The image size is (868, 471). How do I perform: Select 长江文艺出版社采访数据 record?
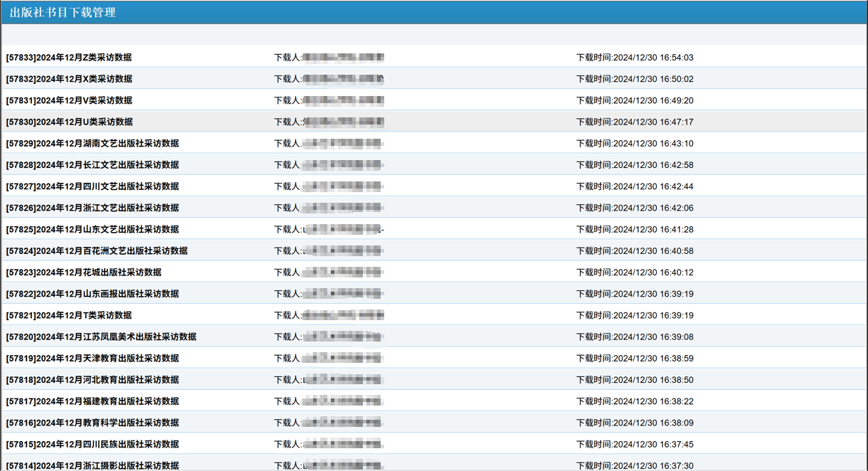[x=92, y=165]
